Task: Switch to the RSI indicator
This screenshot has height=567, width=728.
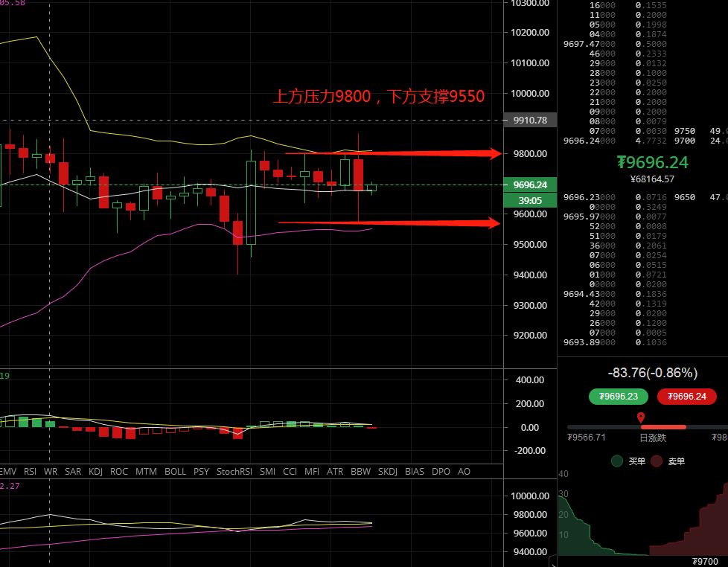Action: [31, 472]
